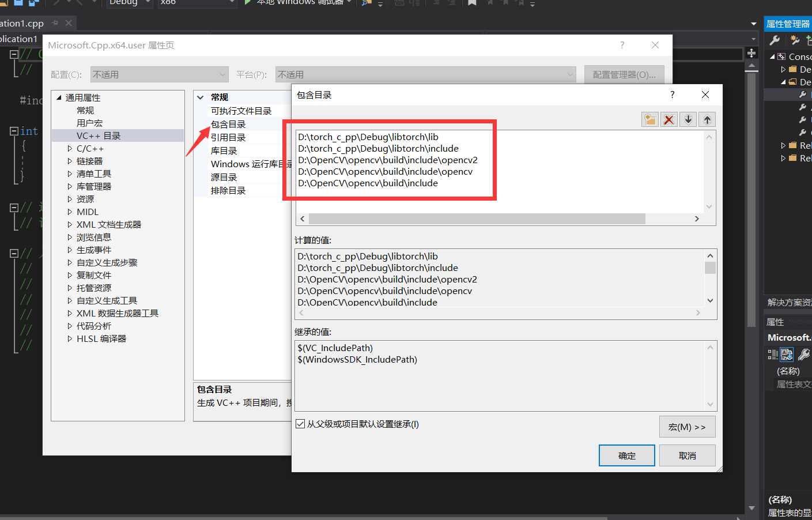Click $(WindowsSDK_IncludePath) inherited value
The width and height of the screenshot is (812, 520).
357,359
